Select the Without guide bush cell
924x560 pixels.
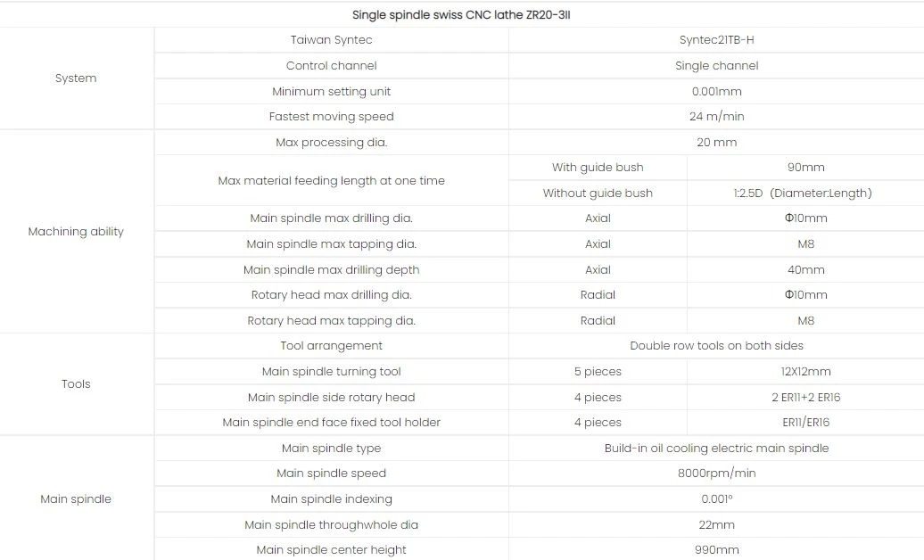[x=598, y=194]
